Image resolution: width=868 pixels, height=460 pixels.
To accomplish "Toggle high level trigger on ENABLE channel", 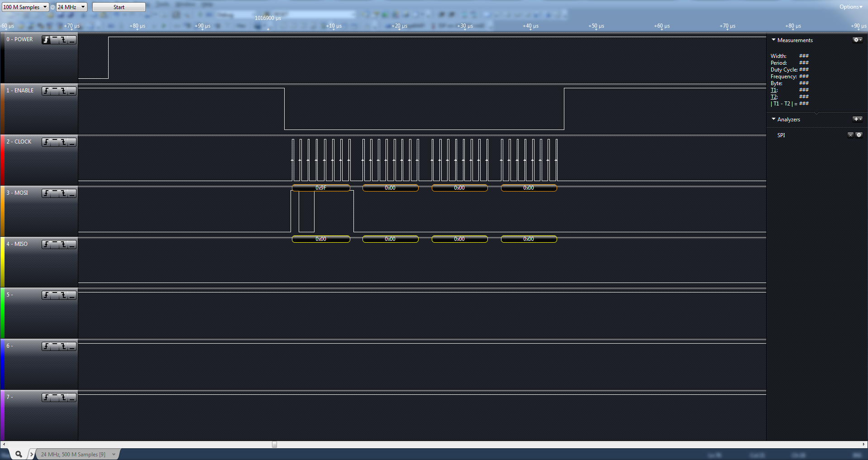I will pos(55,91).
